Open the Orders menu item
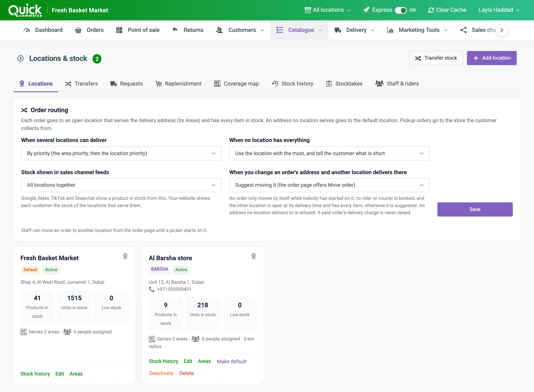This screenshot has width=534, height=392. (89, 30)
